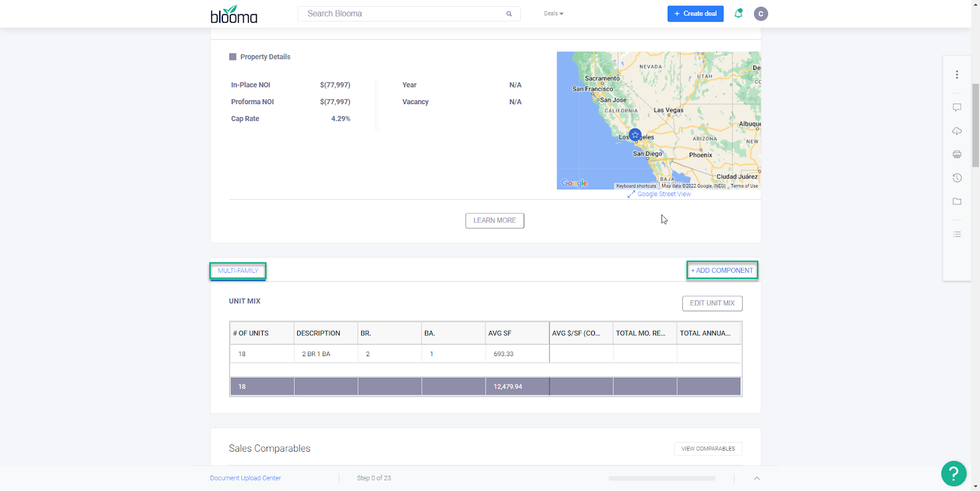Click the # OF UNITS column header
The image size is (980, 491).
pyautogui.click(x=262, y=333)
